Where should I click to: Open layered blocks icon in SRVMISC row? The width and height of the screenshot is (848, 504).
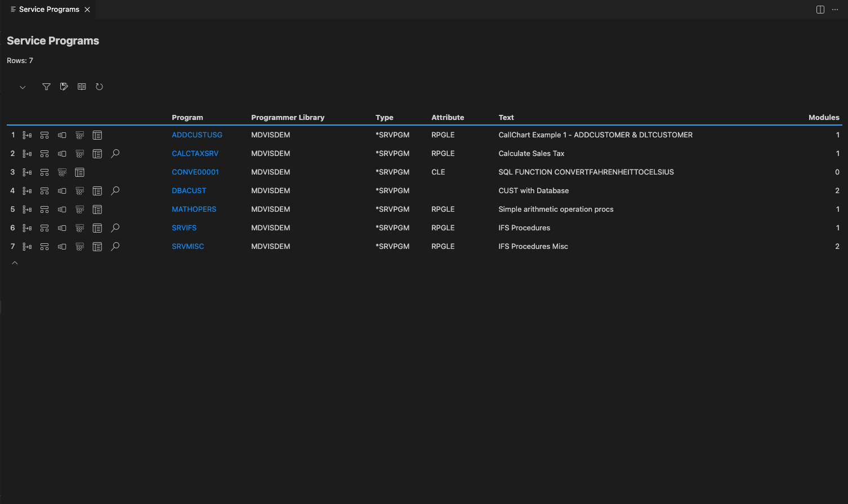pos(80,247)
